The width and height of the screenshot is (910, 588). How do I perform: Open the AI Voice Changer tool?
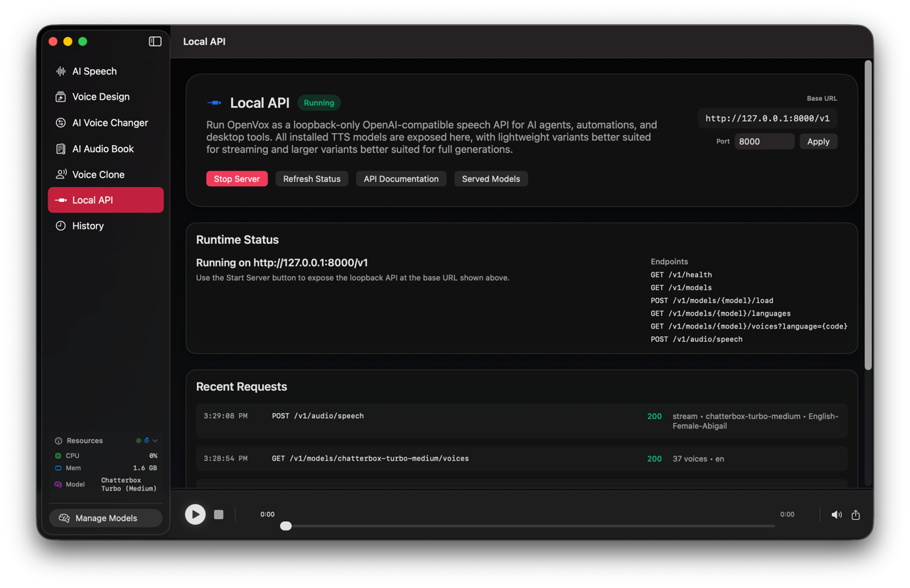tap(109, 122)
